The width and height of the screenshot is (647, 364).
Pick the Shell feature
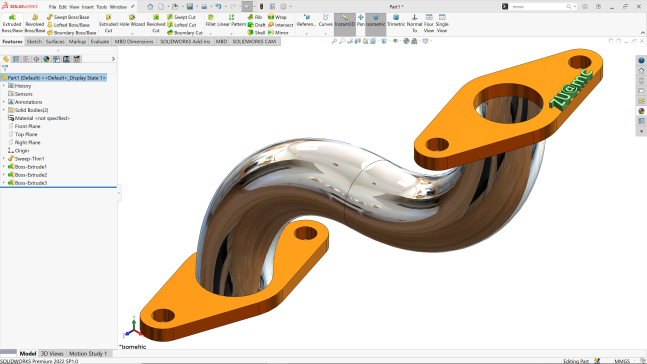pos(256,33)
